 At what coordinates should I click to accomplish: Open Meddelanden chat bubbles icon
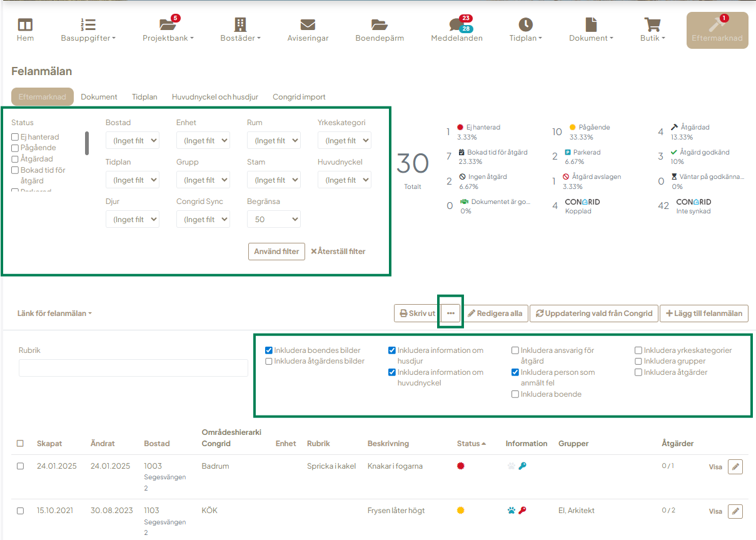(456, 25)
